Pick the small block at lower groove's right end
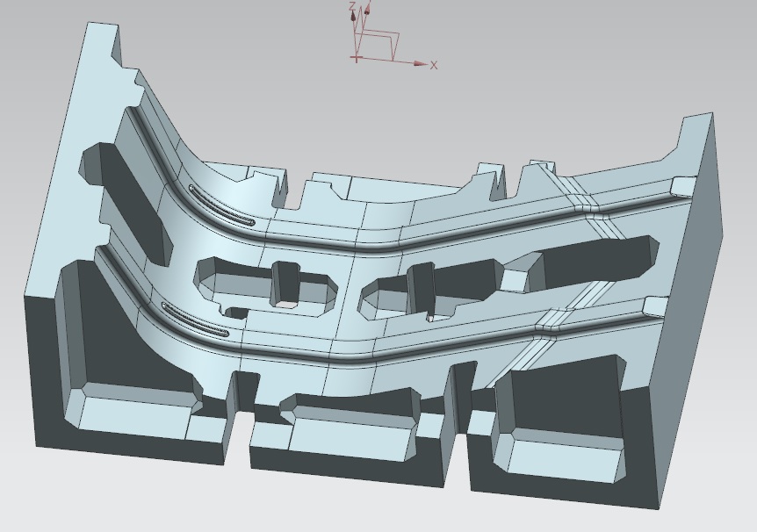Image resolution: width=757 pixels, height=532 pixels. point(654,305)
